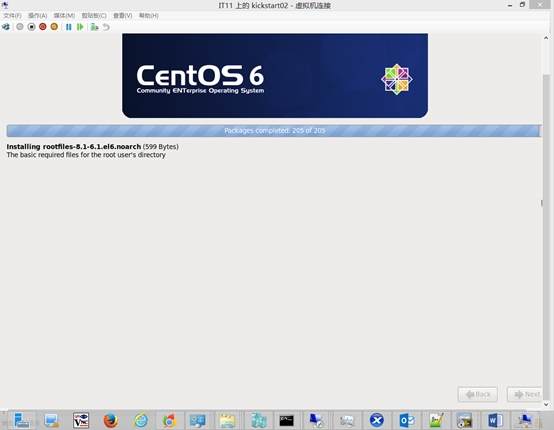Open the performance monitor taskbar icon
Screen dimensions: 554x430
tap(347, 420)
